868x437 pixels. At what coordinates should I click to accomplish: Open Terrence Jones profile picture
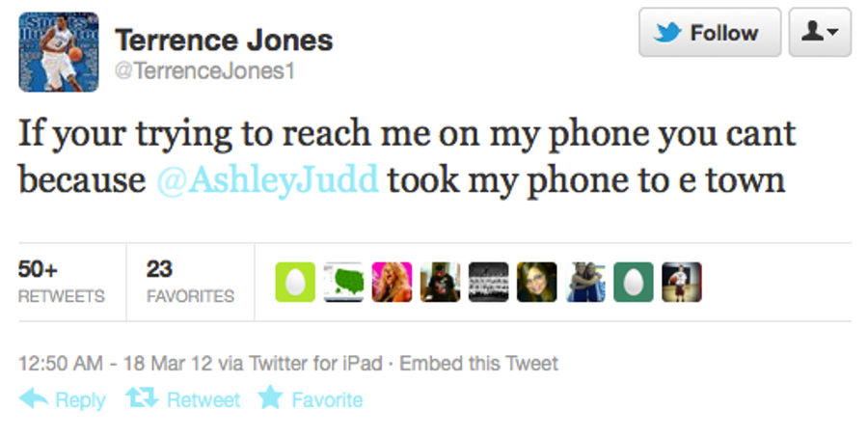coord(59,52)
